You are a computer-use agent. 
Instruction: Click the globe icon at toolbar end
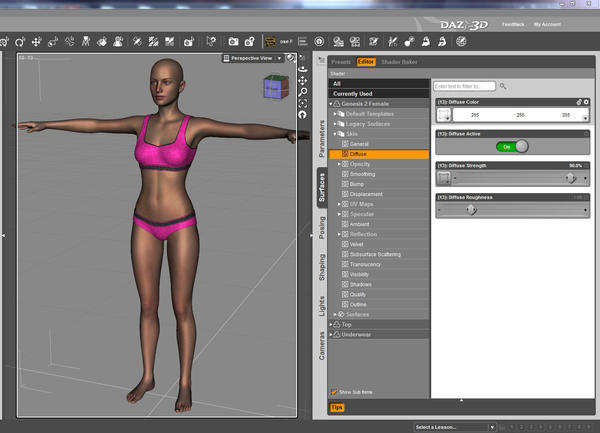click(461, 41)
